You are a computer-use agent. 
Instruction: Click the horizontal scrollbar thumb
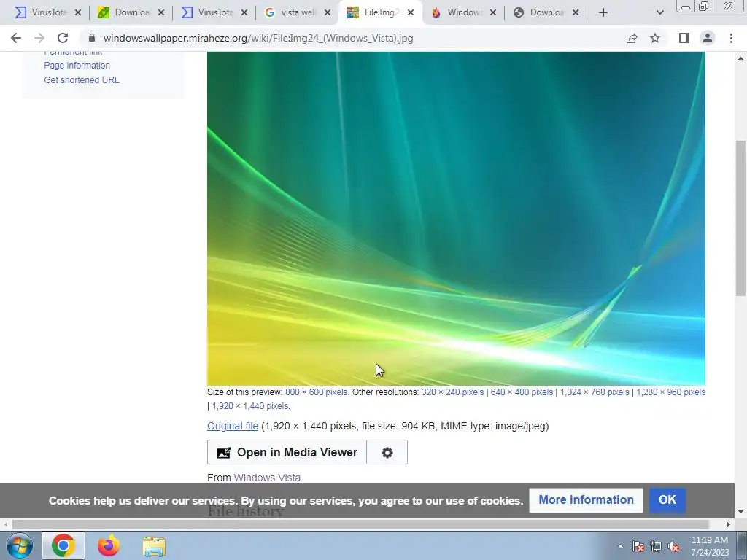tap(360, 524)
